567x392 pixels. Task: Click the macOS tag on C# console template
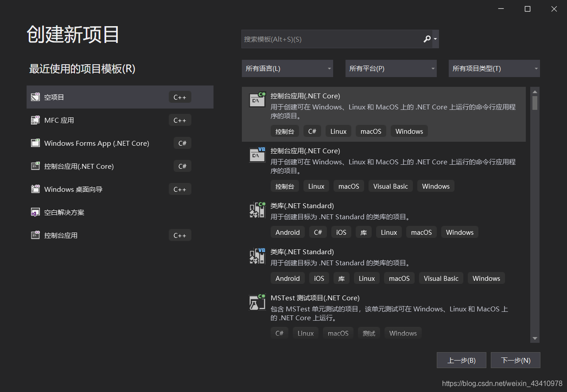[371, 131]
